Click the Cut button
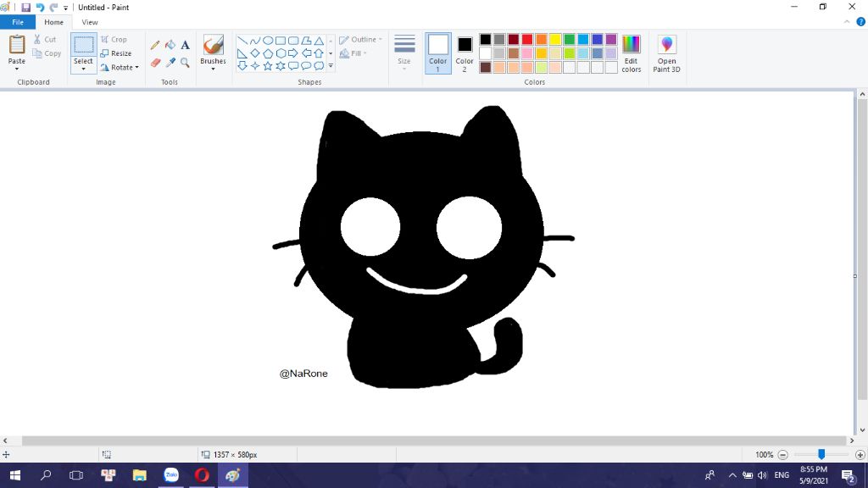Viewport: 868px width, 488px height. point(44,39)
